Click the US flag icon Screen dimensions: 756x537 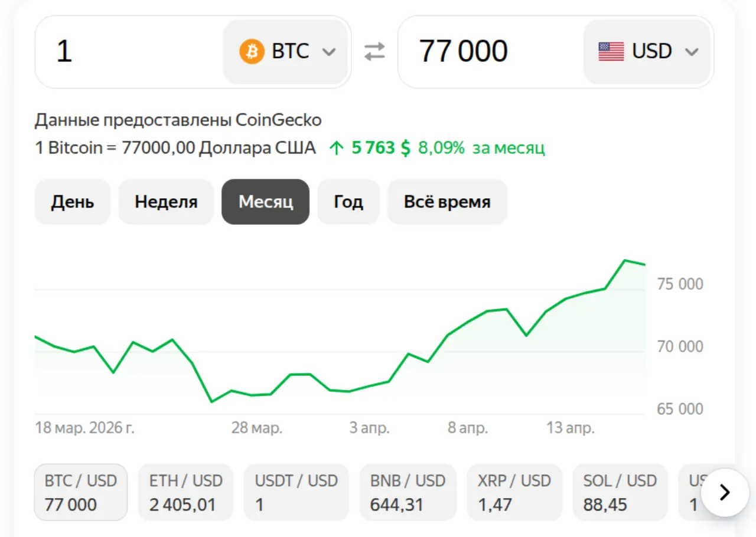pyautogui.click(x=612, y=51)
